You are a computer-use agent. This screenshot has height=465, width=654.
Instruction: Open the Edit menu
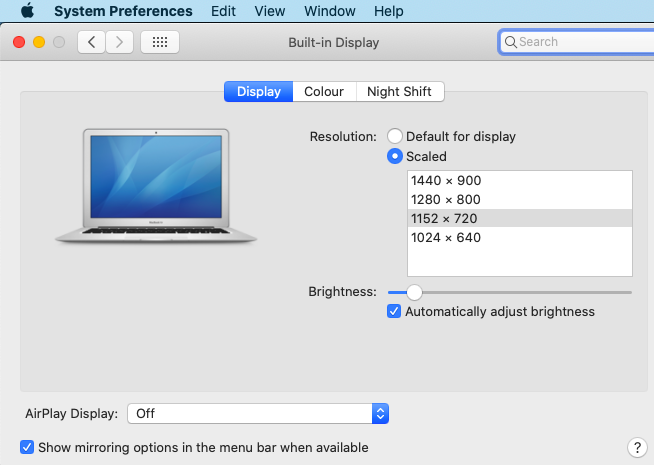[223, 11]
